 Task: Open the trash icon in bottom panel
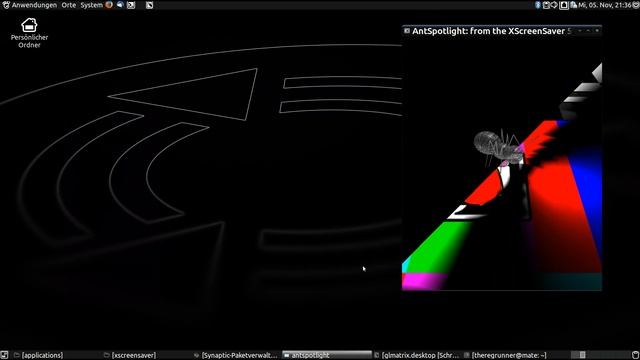pyautogui.click(x=635, y=355)
